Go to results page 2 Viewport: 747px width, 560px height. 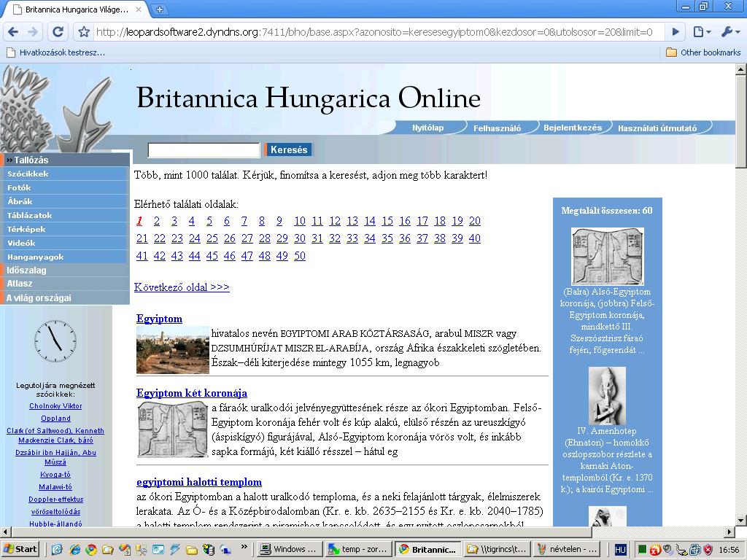(157, 221)
